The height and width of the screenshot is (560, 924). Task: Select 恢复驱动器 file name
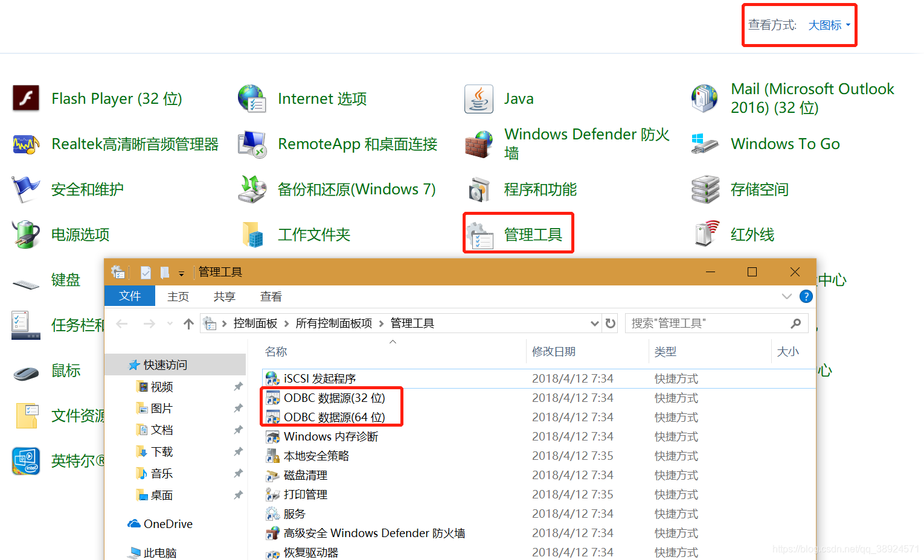point(311,553)
